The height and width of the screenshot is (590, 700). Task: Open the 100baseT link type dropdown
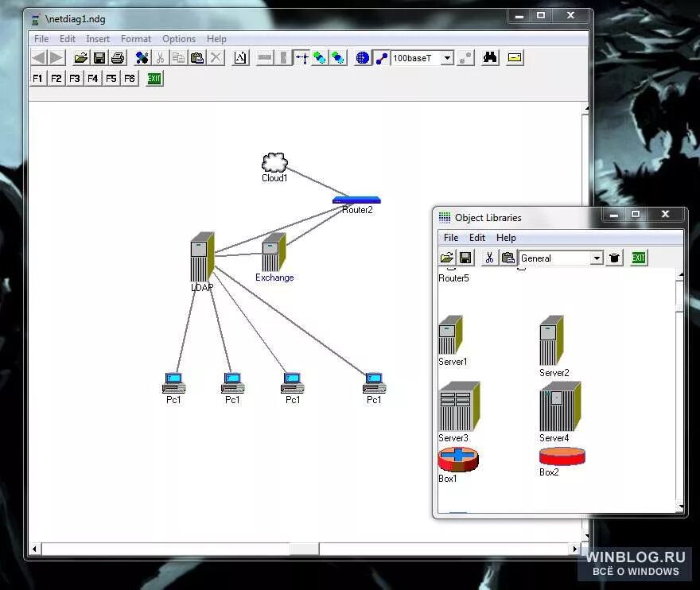click(447, 58)
